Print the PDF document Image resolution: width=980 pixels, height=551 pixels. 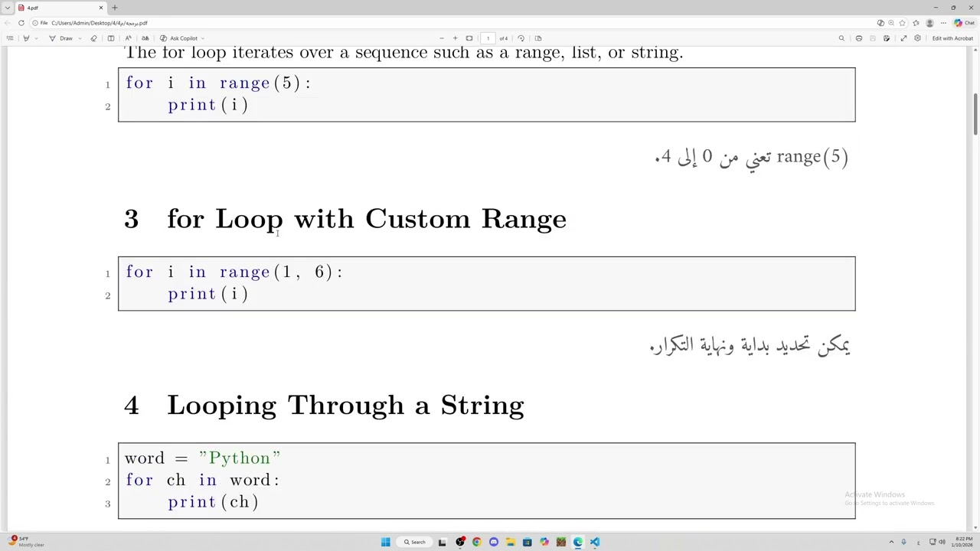tap(859, 38)
